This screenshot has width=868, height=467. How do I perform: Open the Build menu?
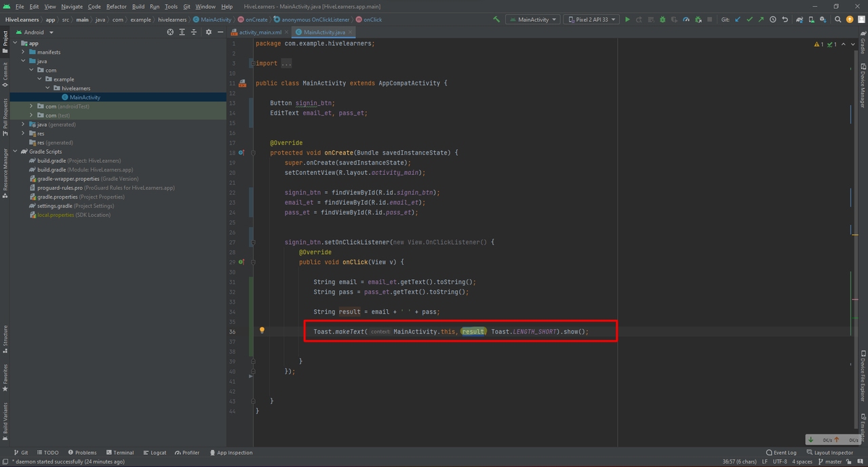click(138, 7)
